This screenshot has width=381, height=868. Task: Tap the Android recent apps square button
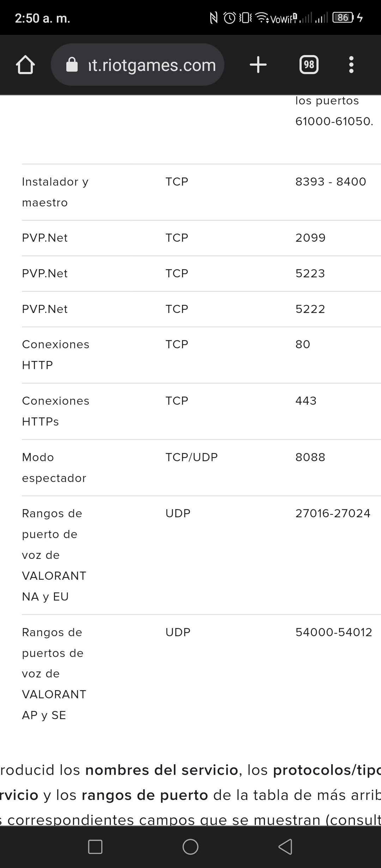coord(95,846)
